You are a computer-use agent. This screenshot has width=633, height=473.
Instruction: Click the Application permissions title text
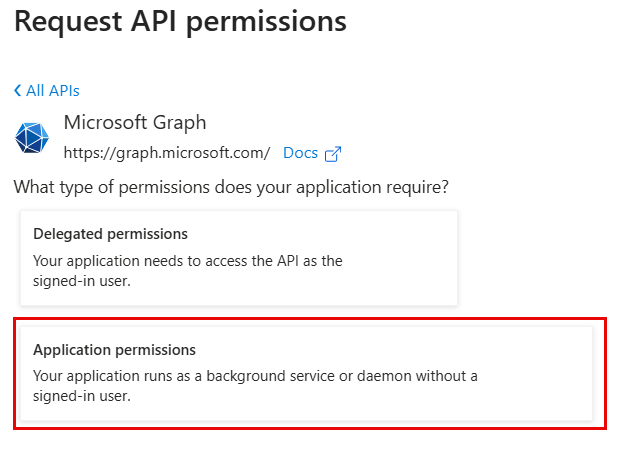coord(114,350)
